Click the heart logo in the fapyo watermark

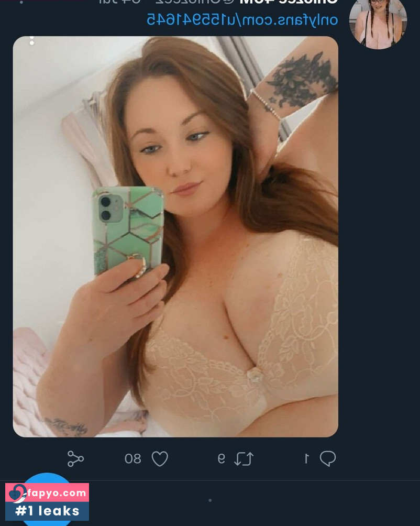(17, 493)
